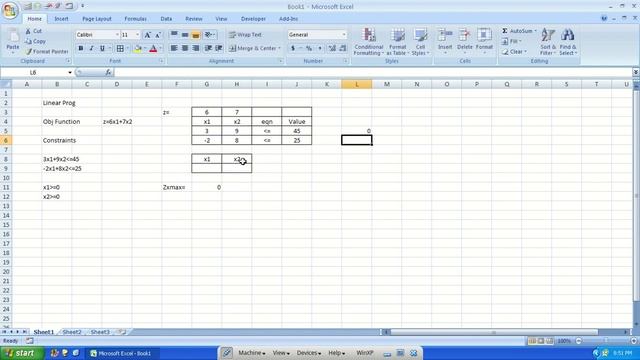Open the number format dropdown General

click(x=344, y=35)
